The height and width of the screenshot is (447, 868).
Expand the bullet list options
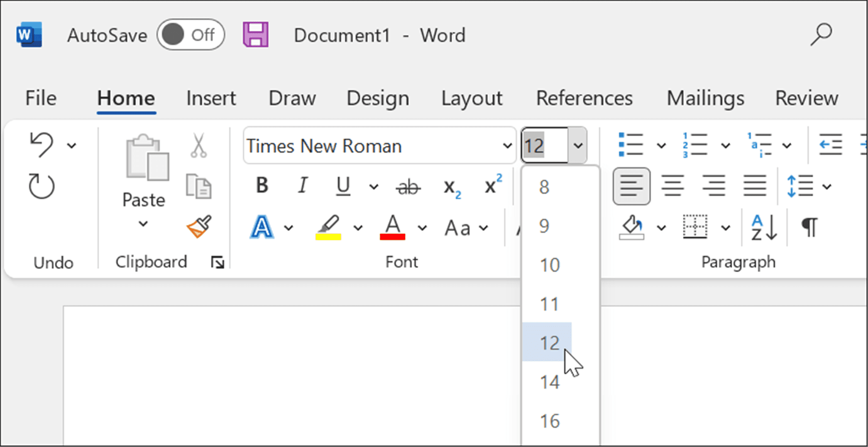661,145
